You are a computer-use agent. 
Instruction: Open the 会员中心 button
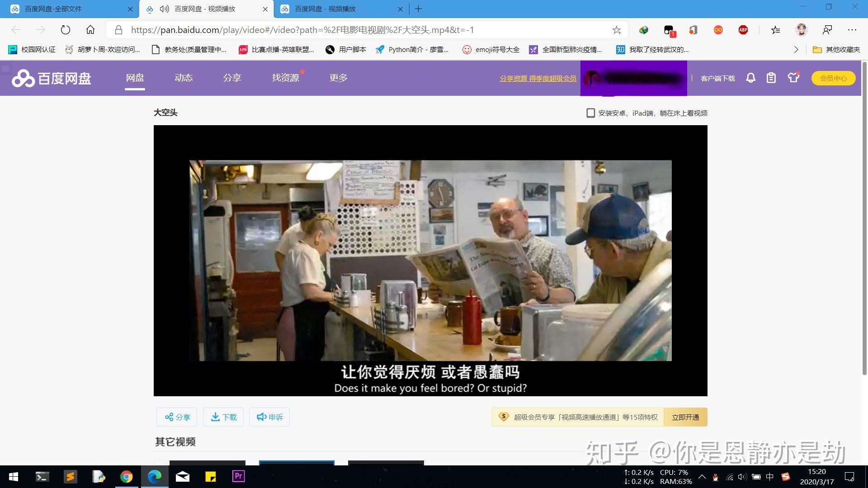coord(833,78)
